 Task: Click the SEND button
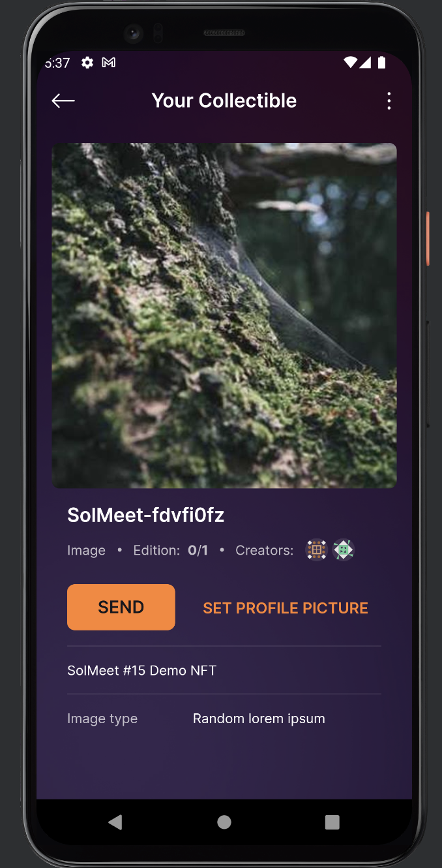(x=121, y=607)
